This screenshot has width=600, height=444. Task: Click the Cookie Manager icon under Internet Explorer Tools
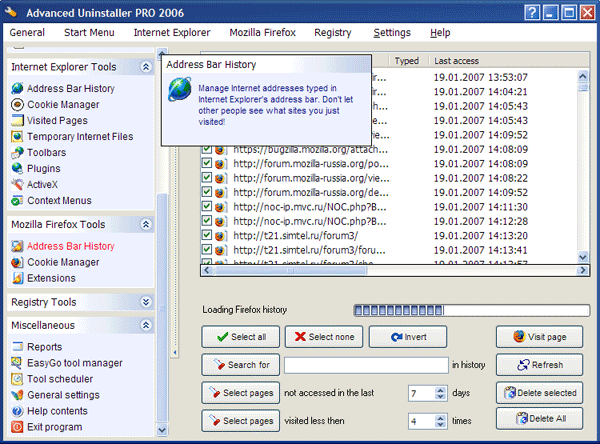[x=18, y=104]
